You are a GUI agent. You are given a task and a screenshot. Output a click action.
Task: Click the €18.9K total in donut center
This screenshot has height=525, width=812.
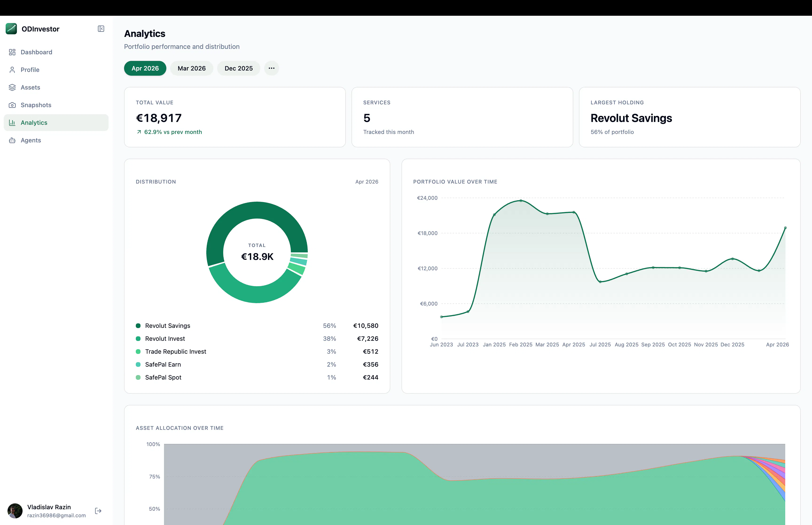257,257
